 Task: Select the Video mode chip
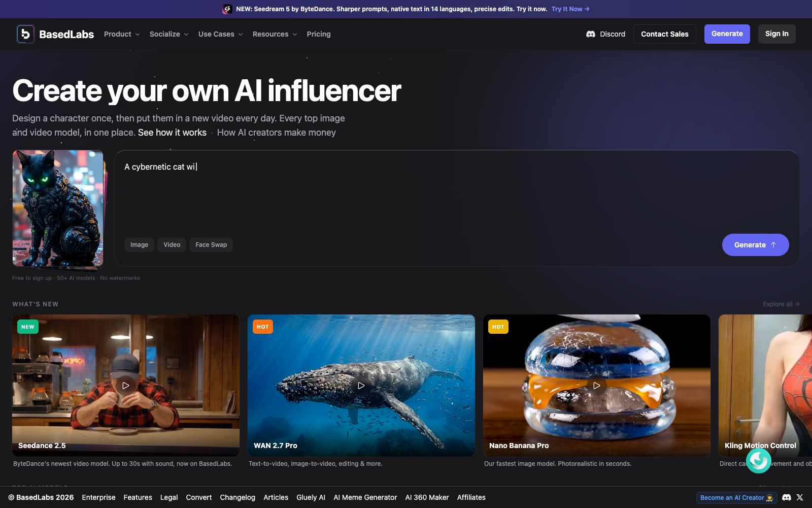point(172,245)
